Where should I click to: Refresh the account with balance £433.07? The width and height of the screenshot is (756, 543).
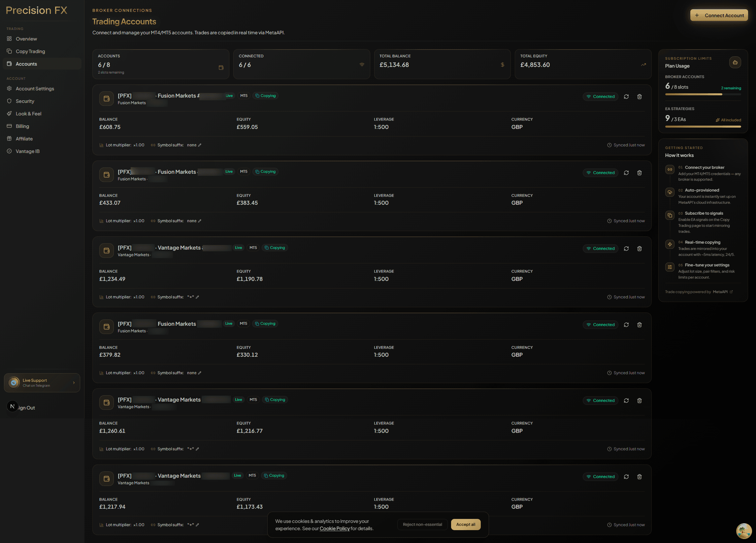(626, 172)
